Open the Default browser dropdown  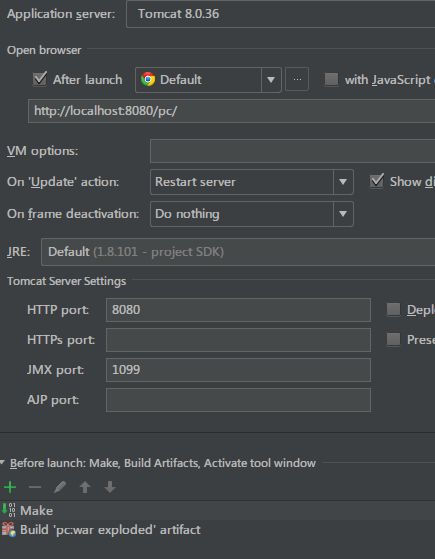(208, 80)
